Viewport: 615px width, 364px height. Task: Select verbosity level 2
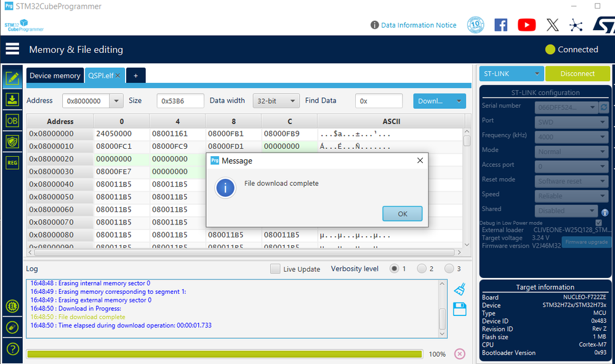tap(422, 269)
